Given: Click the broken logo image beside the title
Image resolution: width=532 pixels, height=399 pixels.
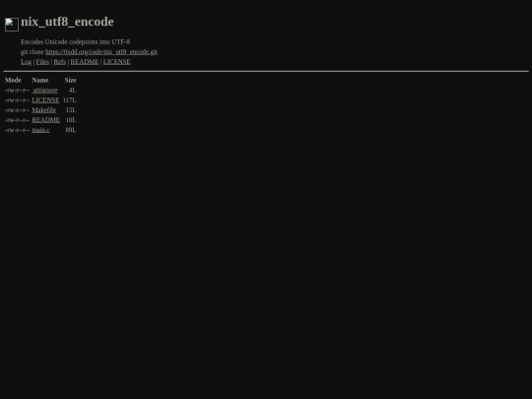Looking at the screenshot, I should coord(12,25).
